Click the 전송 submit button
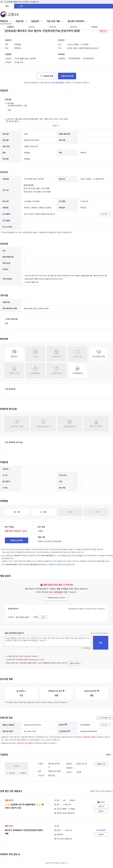This screenshot has width=113, height=868. click(101, 643)
